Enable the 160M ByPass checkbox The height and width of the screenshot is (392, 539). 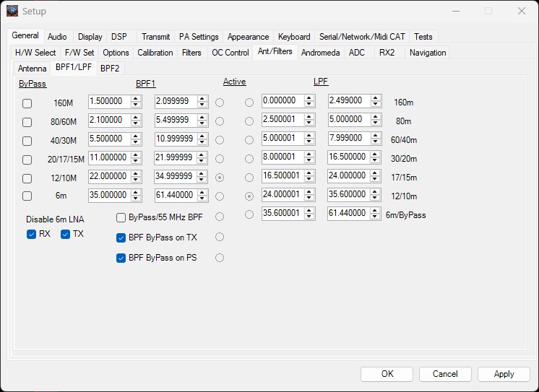(x=27, y=103)
